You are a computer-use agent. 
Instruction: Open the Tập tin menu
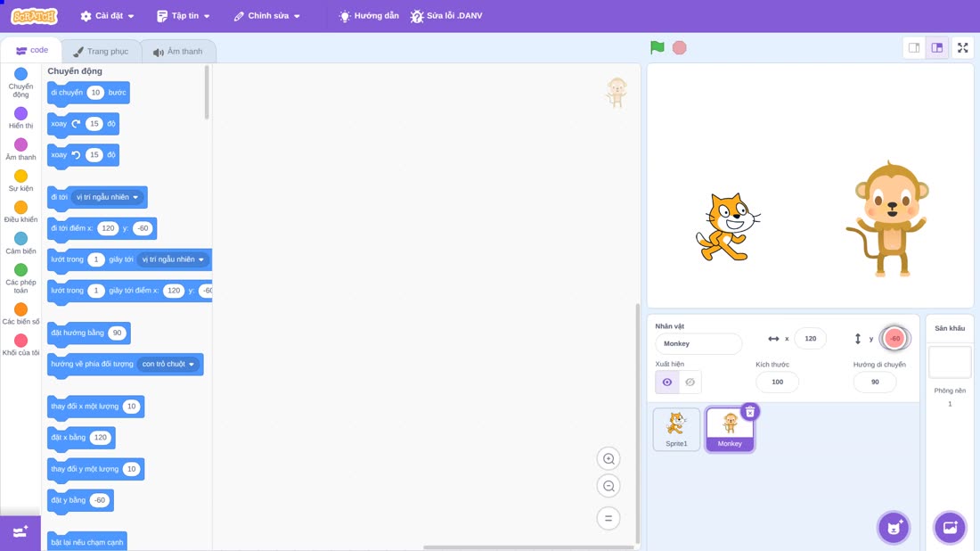pyautogui.click(x=184, y=16)
